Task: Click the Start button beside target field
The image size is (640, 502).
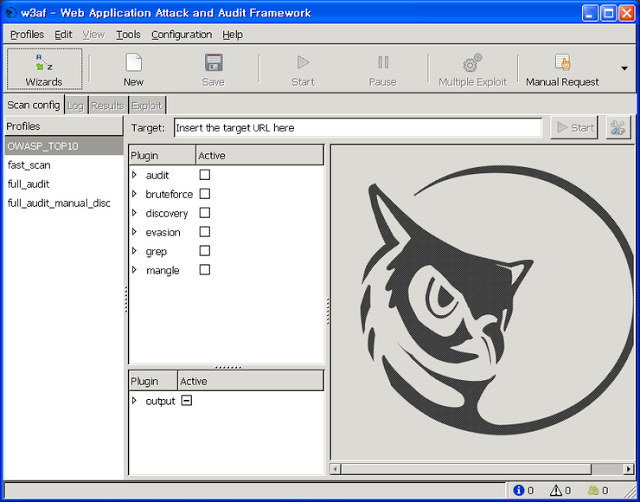Action: tap(574, 128)
